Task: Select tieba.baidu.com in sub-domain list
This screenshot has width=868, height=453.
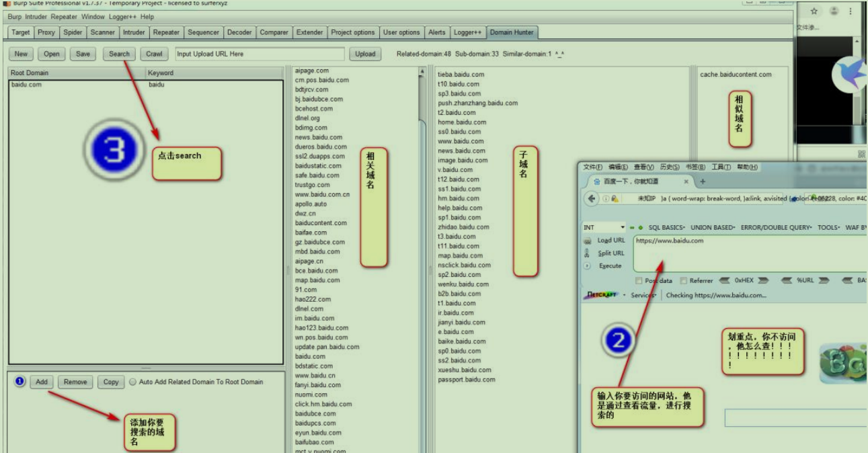Action: pos(461,75)
